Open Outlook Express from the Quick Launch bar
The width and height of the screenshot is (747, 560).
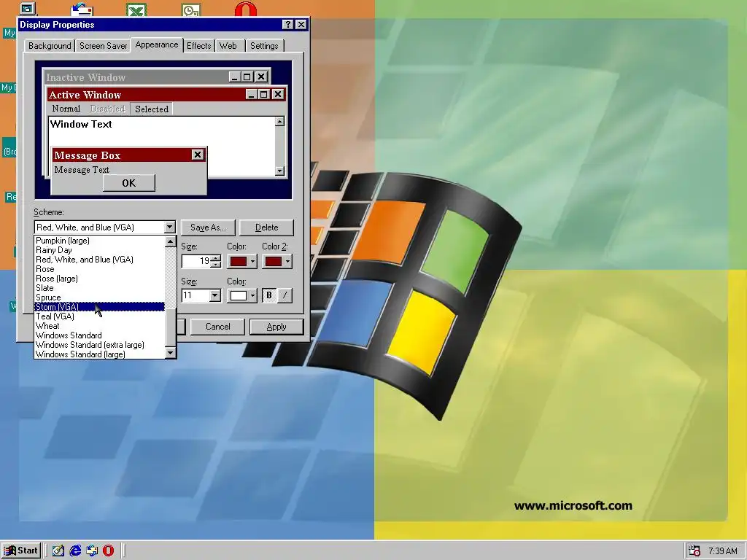click(x=92, y=551)
